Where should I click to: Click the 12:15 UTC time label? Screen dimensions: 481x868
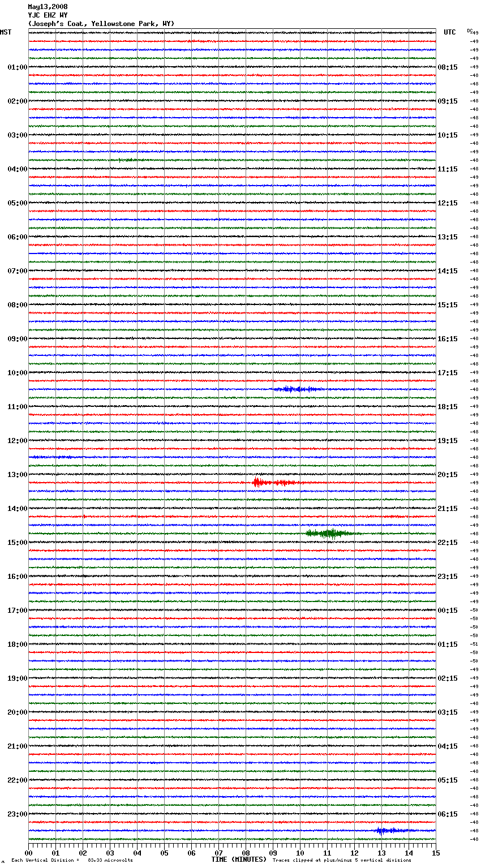point(448,203)
